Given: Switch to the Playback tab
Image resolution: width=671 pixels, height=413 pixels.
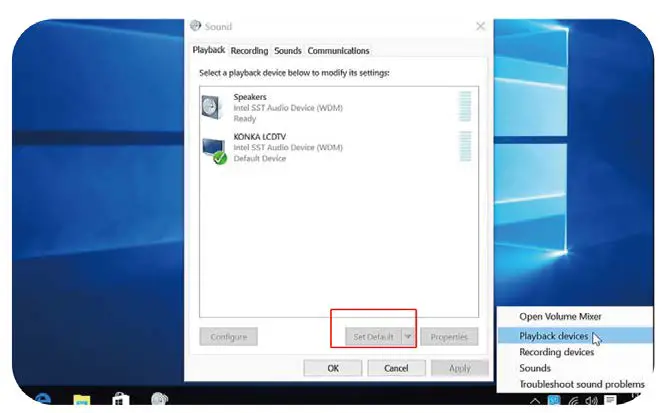Looking at the screenshot, I should pos(208,50).
